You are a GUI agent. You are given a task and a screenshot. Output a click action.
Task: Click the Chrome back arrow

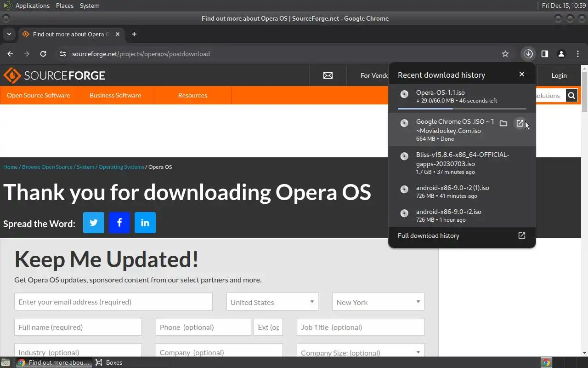point(10,54)
